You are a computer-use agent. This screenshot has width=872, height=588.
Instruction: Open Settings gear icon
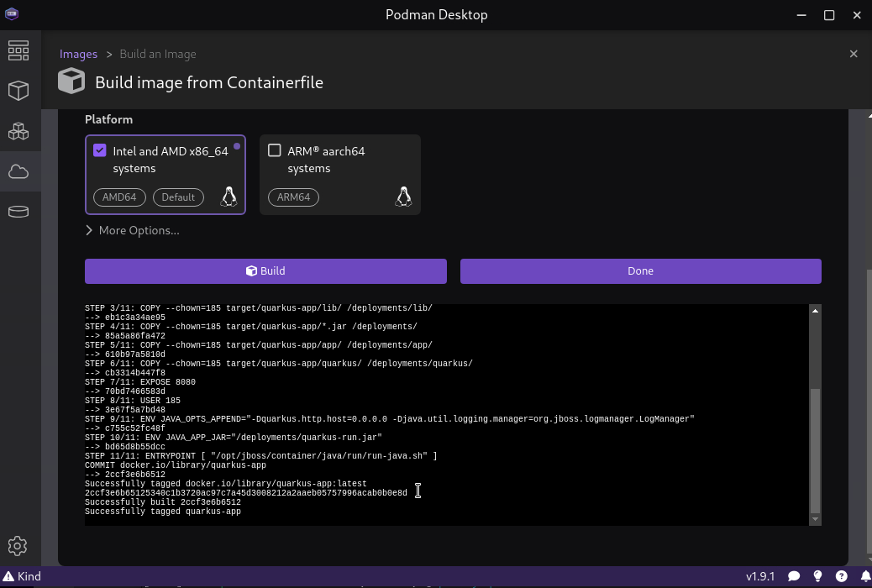18,546
